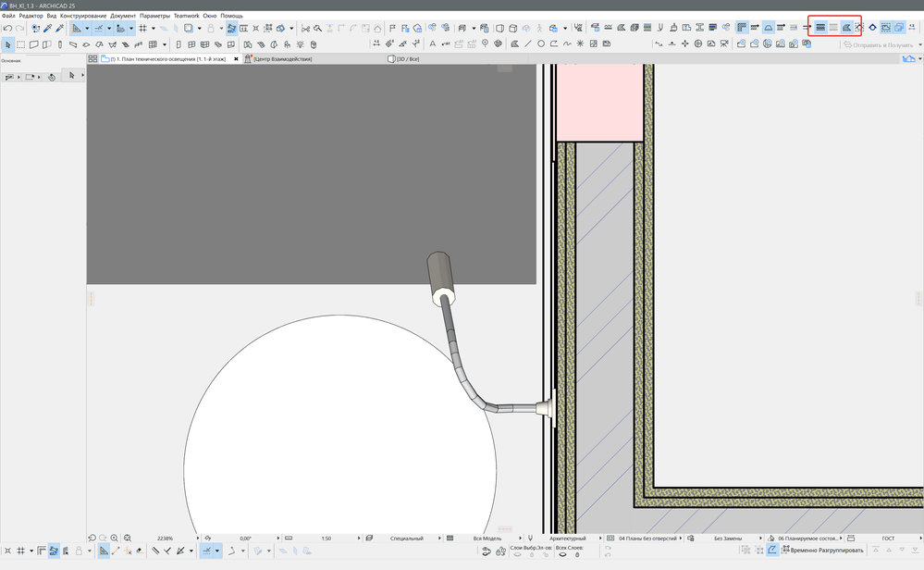Open the scale 1:50 dropdown
Viewport: 924px width, 570px height.
coord(326,538)
